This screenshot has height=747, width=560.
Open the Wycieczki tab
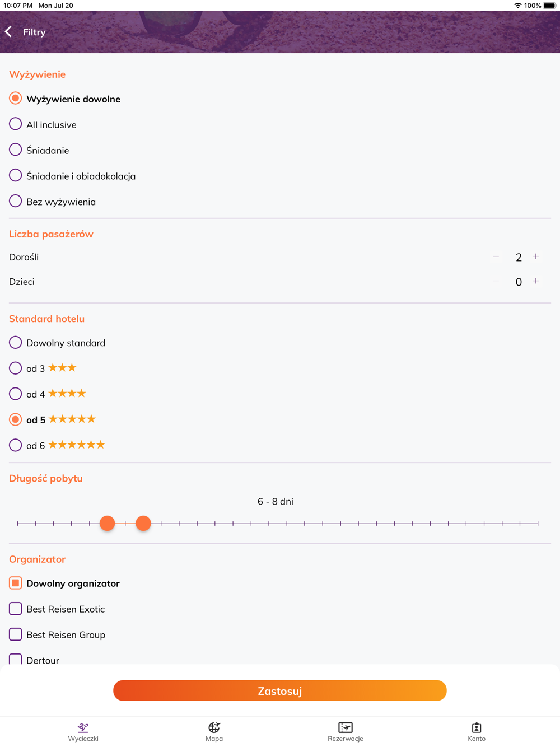click(83, 731)
